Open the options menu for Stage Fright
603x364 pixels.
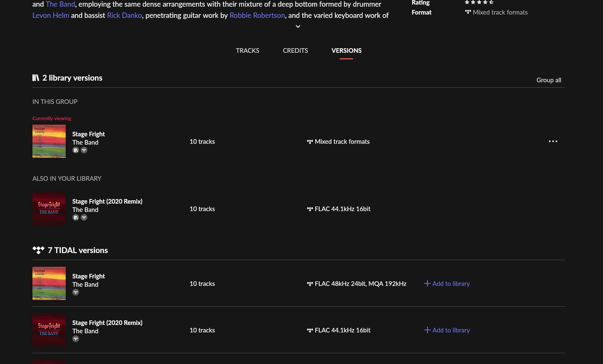pos(553,141)
